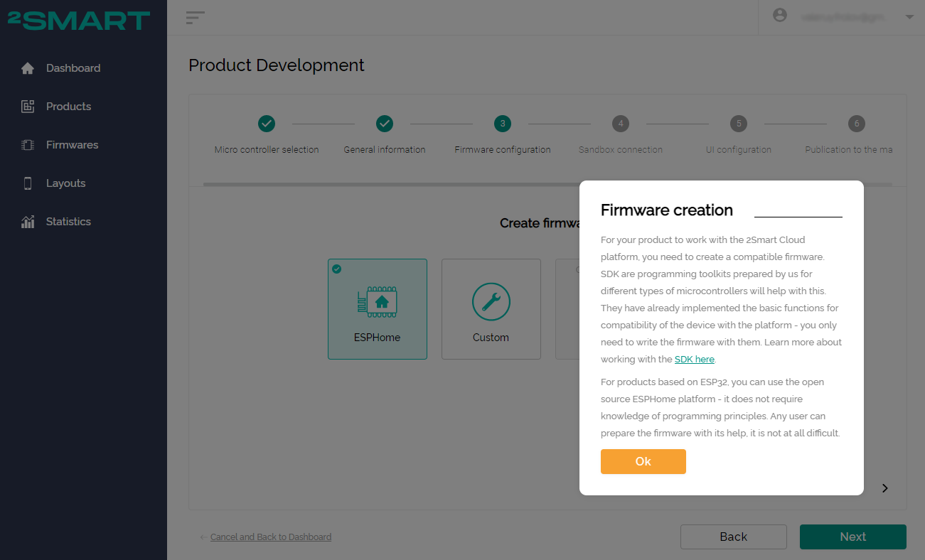The width and height of the screenshot is (925, 560).
Task: Click the ESPHome card checkmark
Action: click(x=337, y=269)
